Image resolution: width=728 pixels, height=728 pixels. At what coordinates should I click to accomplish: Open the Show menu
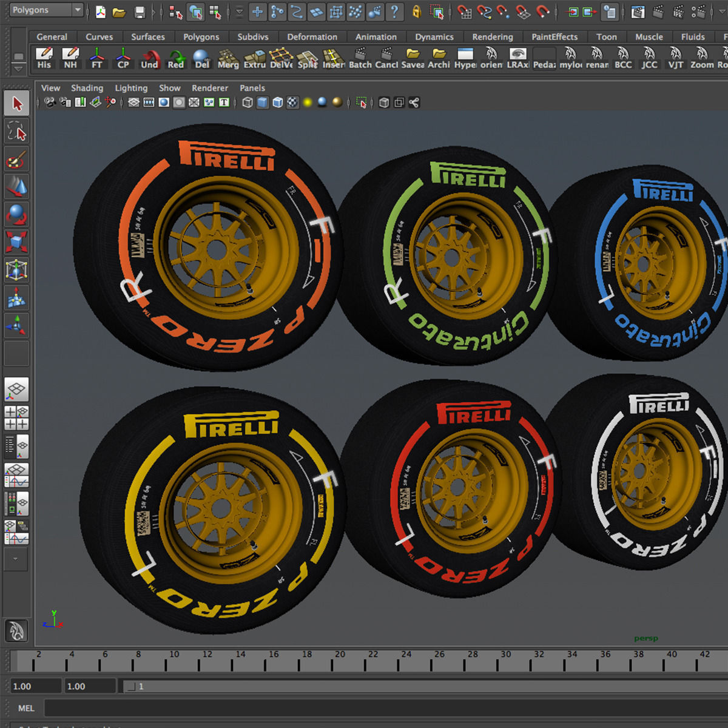click(170, 88)
